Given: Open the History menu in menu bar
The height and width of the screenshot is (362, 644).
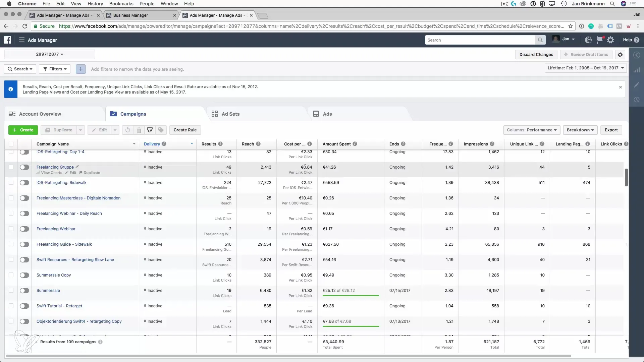Looking at the screenshot, I should pyautogui.click(x=95, y=4).
